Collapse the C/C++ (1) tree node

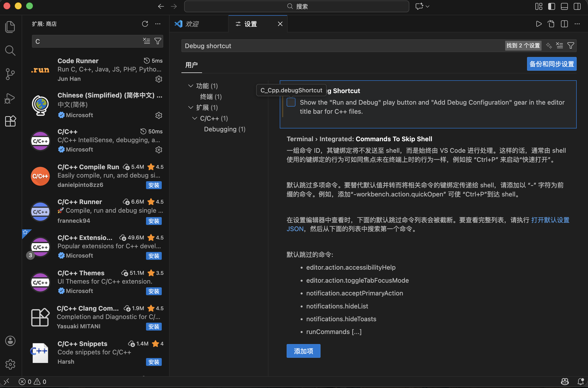(195, 118)
